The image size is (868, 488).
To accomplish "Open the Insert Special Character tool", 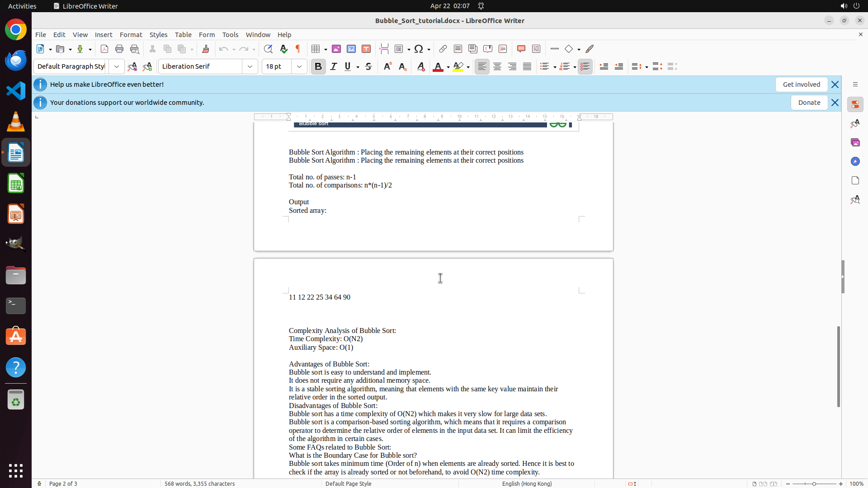I will (419, 49).
